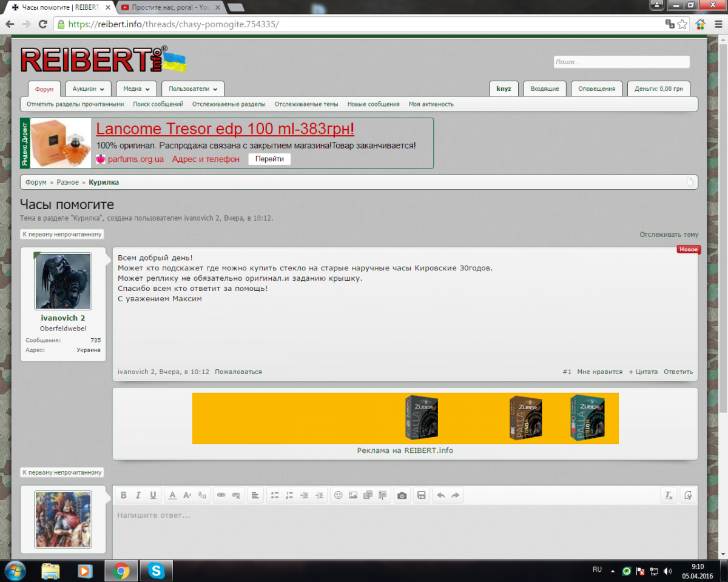
Task: Open the Lancome Tresor ad headline
Action: pyautogui.click(x=225, y=129)
